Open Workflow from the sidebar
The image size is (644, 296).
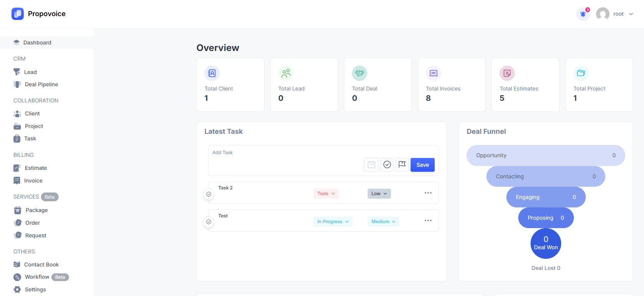pyautogui.click(x=37, y=277)
